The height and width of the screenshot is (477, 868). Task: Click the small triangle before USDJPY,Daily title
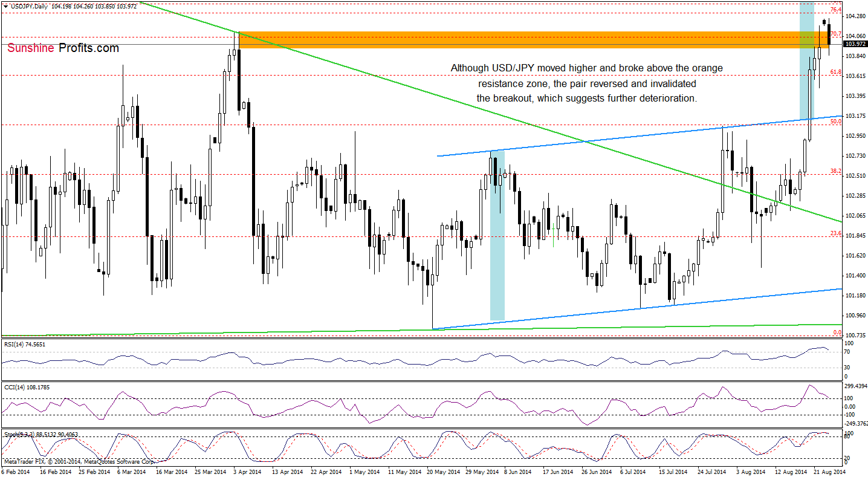point(5,6)
